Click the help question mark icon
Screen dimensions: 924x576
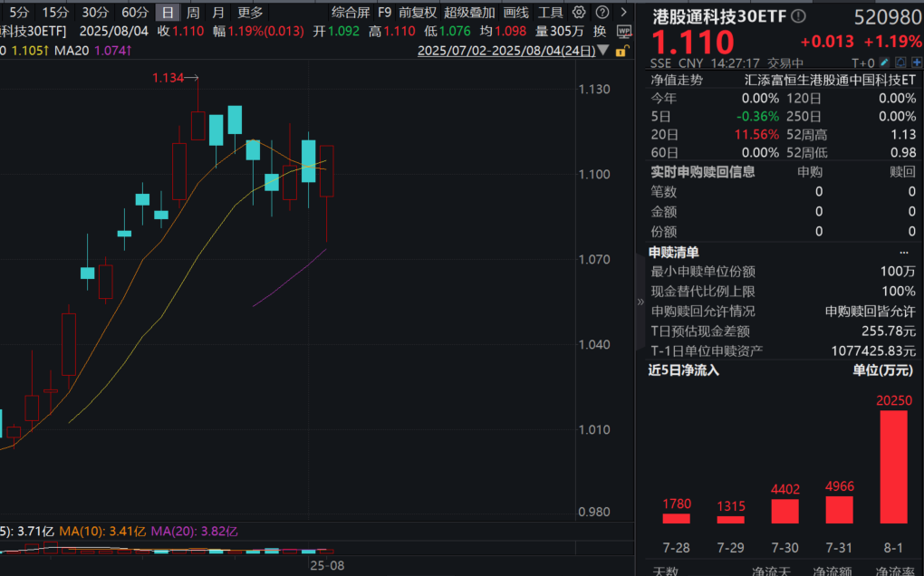pyautogui.click(x=603, y=12)
